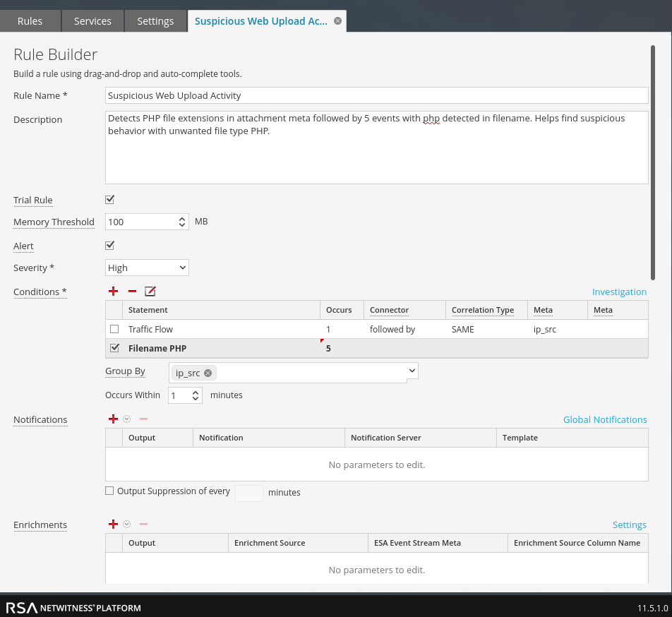Click the RSA NetWitness Platform logo
Viewport: 672px width, 617px height.
(x=73, y=608)
